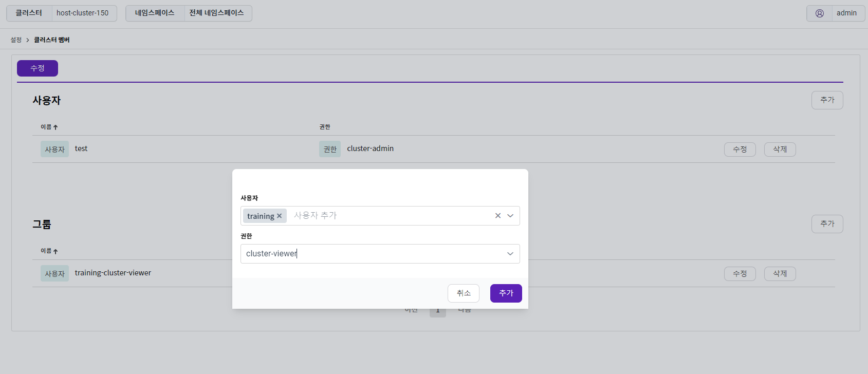The width and height of the screenshot is (868, 374).
Task: Click the 클러스터 멤버 breadcrumb text
Action: [52, 40]
